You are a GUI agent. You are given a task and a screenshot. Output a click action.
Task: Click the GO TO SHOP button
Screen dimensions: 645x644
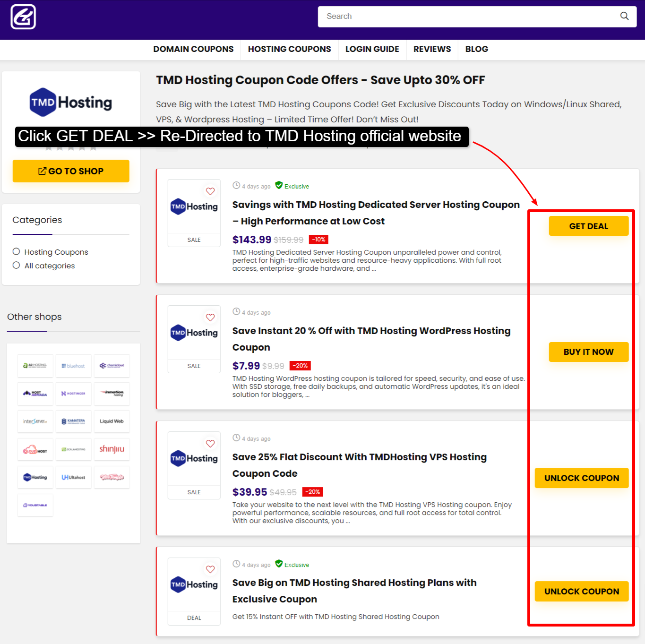pyautogui.click(x=71, y=171)
